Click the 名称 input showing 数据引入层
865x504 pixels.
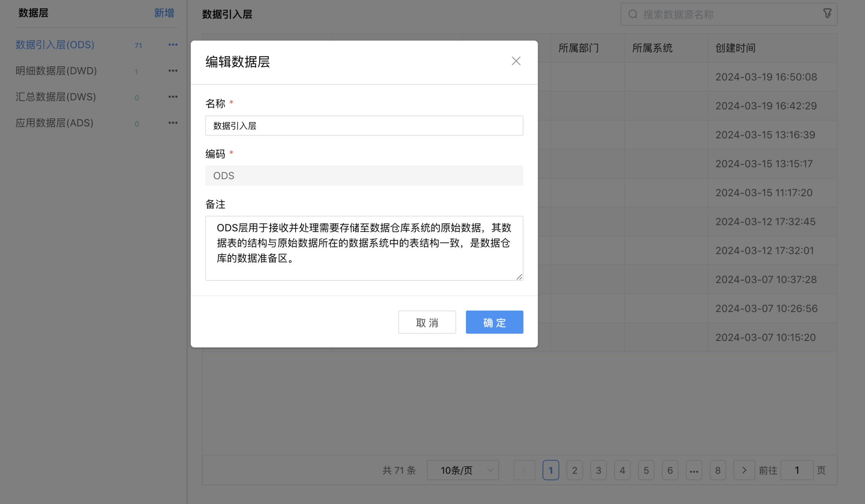click(x=364, y=125)
